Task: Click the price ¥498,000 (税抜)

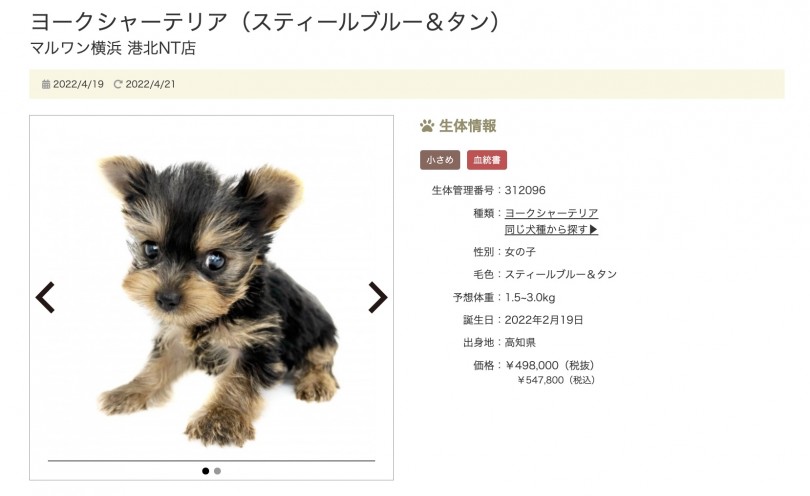Action: tap(551, 365)
